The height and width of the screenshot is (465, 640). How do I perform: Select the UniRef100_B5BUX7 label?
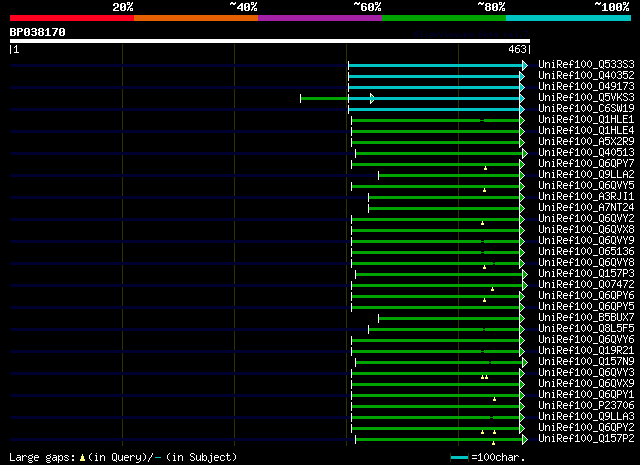click(x=586, y=318)
